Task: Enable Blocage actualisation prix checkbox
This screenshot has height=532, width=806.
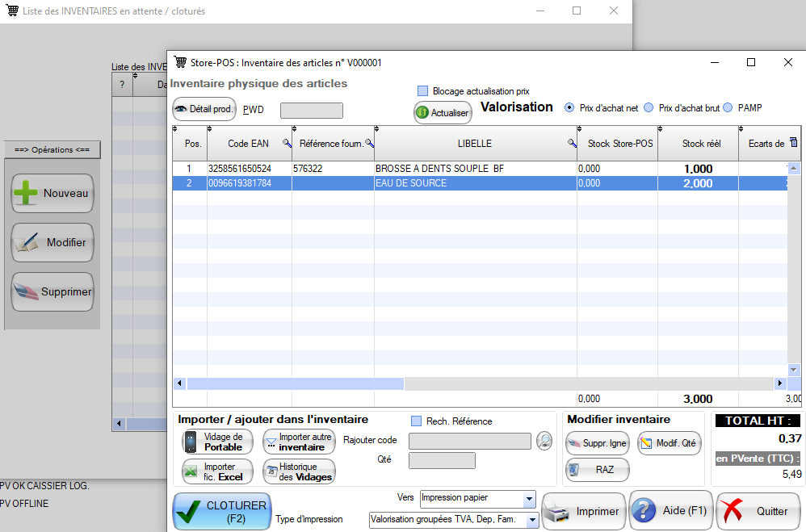Action: [x=422, y=91]
